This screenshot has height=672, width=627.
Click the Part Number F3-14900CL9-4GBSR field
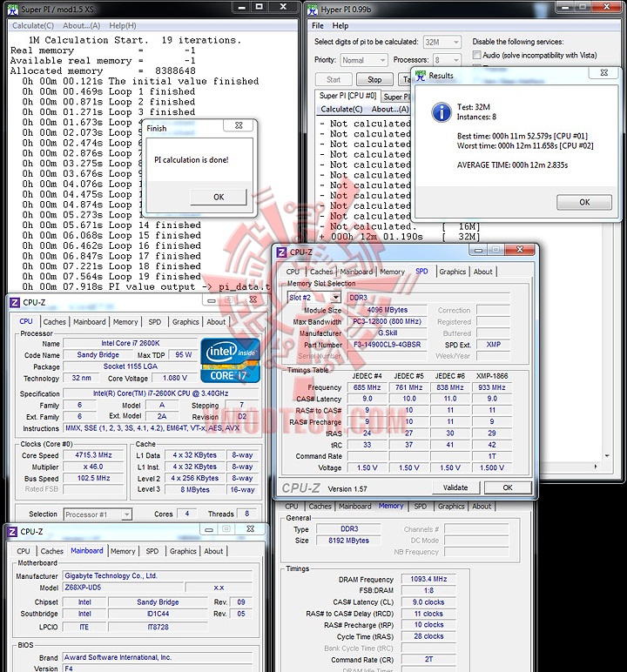pyautogui.click(x=388, y=345)
